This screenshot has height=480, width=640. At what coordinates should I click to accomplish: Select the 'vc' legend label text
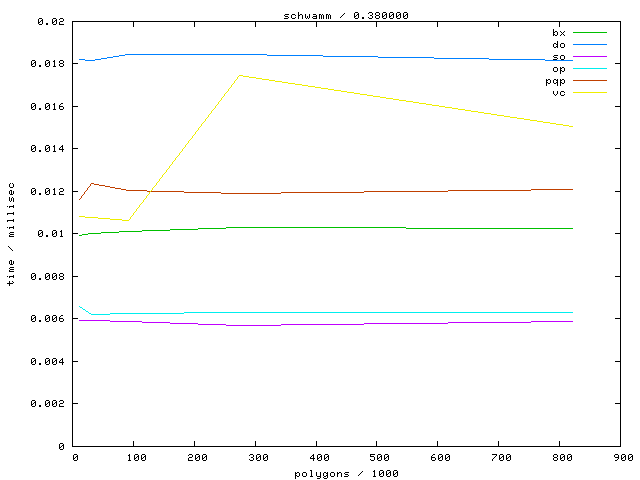tap(558, 93)
